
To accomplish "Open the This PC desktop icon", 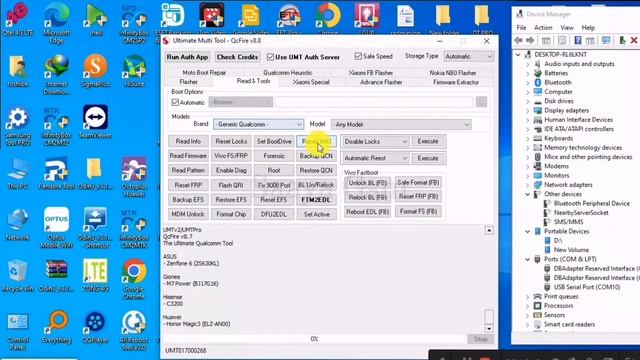I will [18, 173].
